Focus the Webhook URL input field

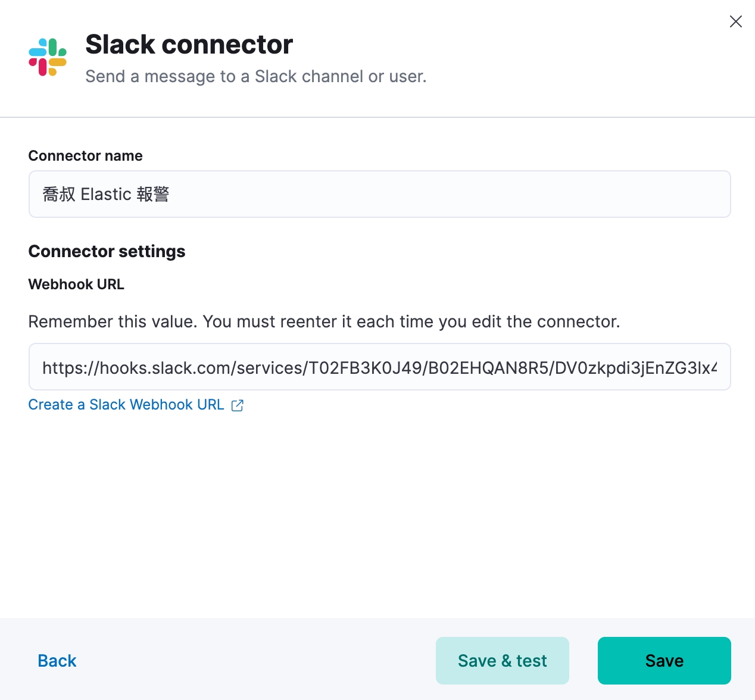379,367
